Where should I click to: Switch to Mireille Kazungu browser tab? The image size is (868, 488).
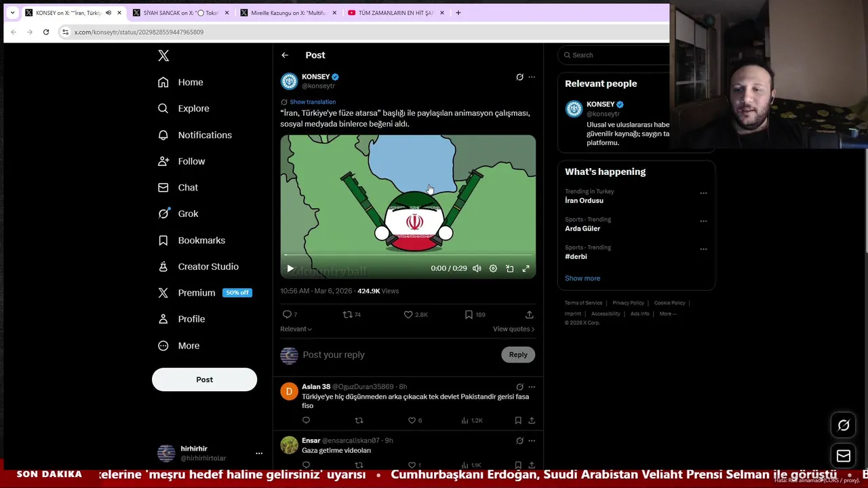coord(288,13)
